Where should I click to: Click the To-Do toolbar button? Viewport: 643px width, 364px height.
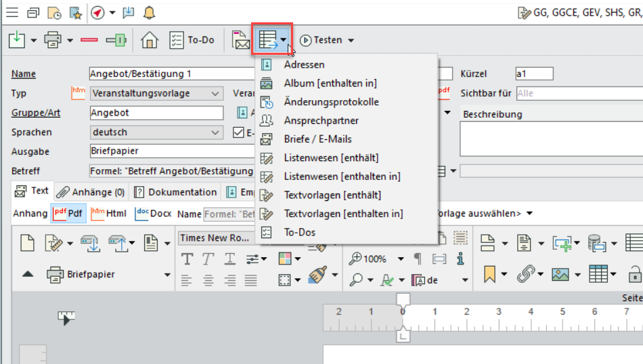click(192, 41)
